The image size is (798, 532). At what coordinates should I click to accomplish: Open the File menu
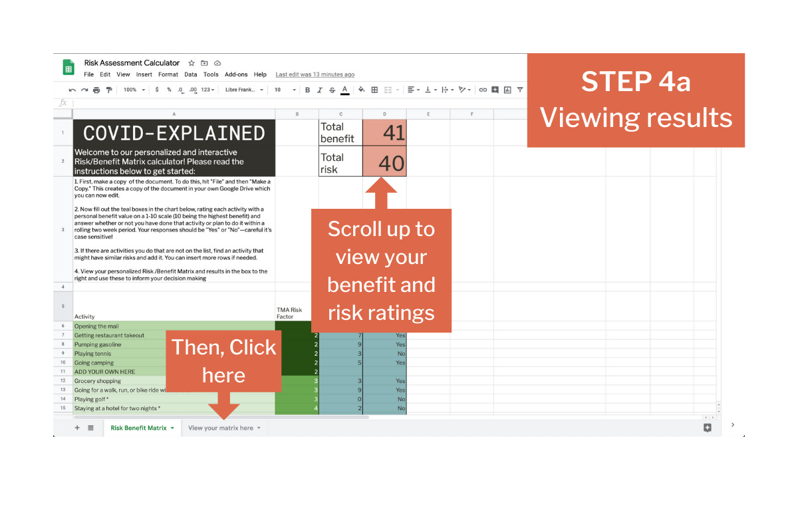[89, 74]
